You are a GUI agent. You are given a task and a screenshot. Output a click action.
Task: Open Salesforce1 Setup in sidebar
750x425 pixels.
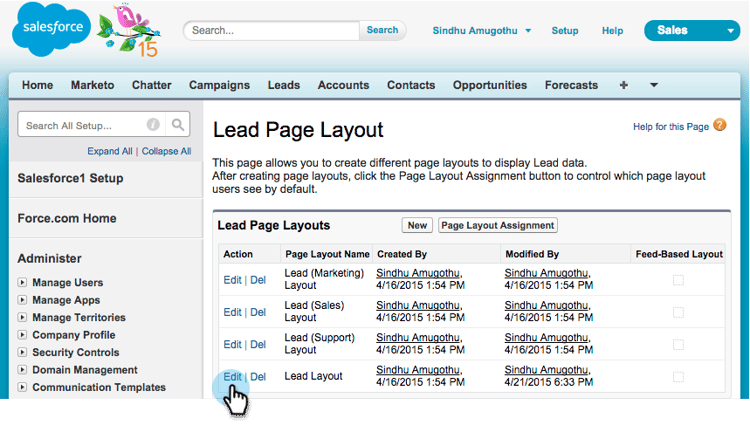[70, 178]
